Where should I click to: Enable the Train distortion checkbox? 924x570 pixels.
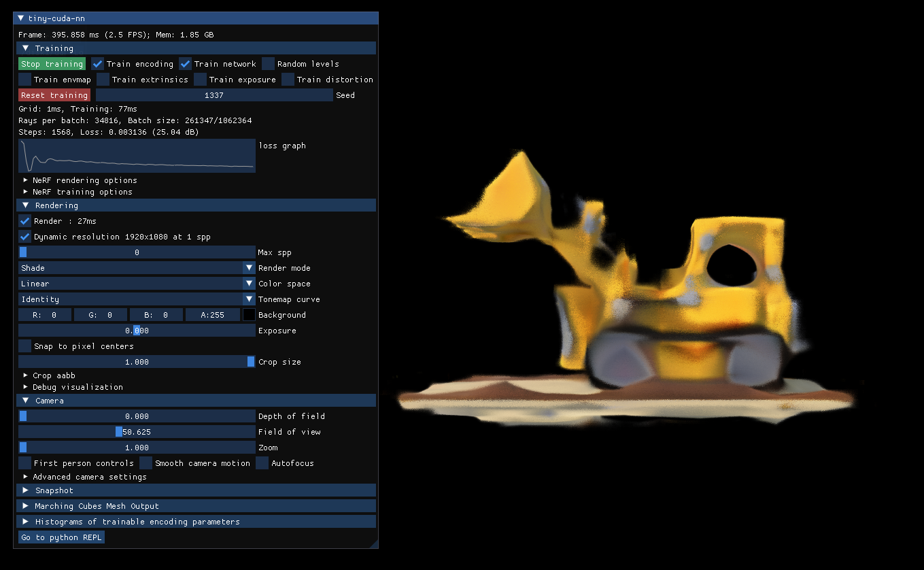click(288, 80)
